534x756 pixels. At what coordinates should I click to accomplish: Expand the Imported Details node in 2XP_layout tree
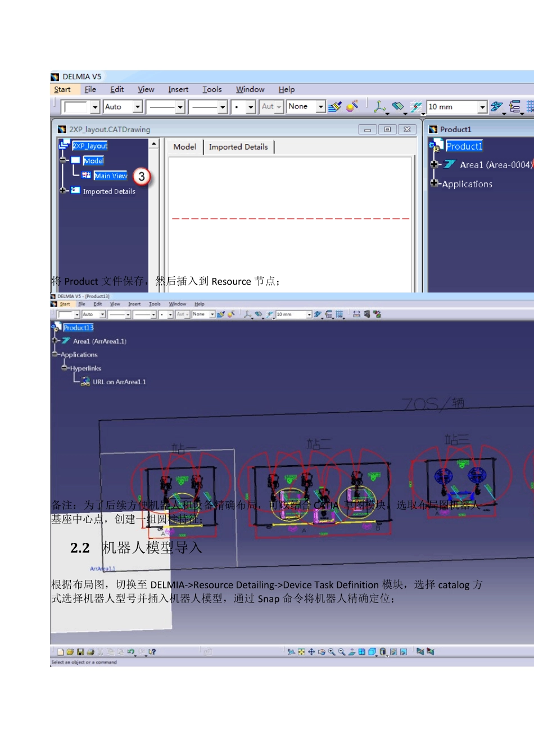coord(63,191)
